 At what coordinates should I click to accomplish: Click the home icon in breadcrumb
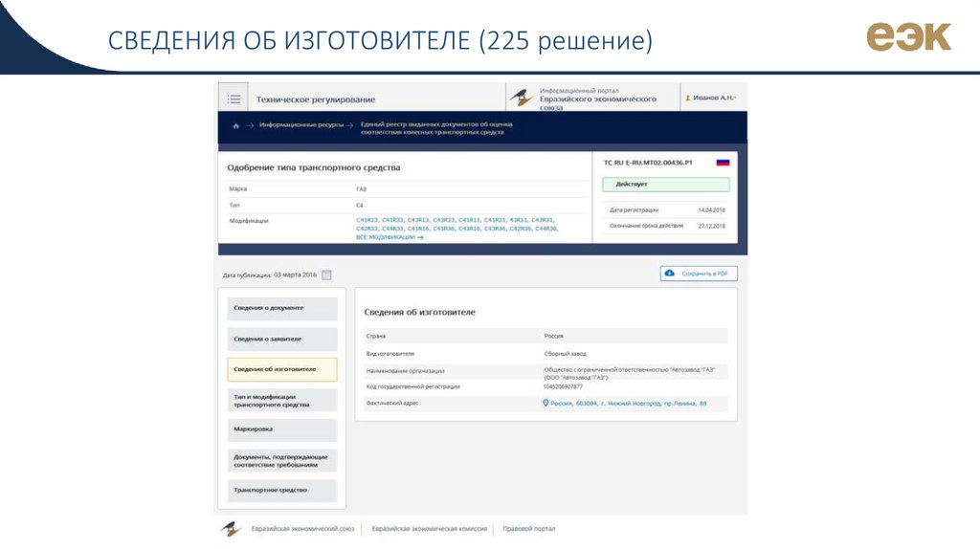(235, 125)
